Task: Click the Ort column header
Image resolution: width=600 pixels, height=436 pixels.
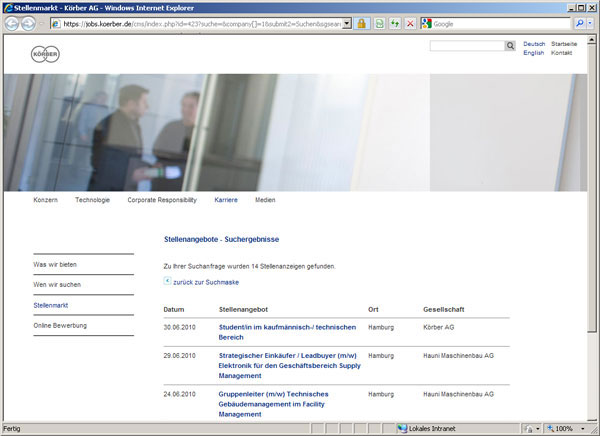Action: [373, 309]
